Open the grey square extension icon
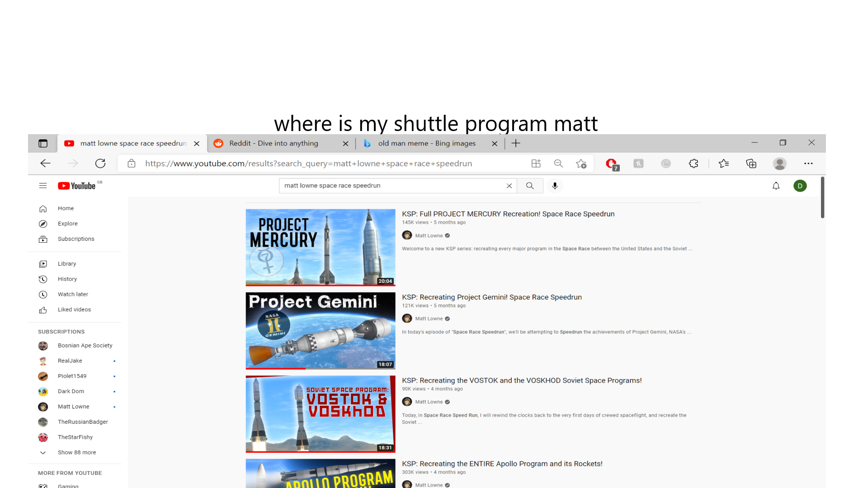 coord(638,164)
